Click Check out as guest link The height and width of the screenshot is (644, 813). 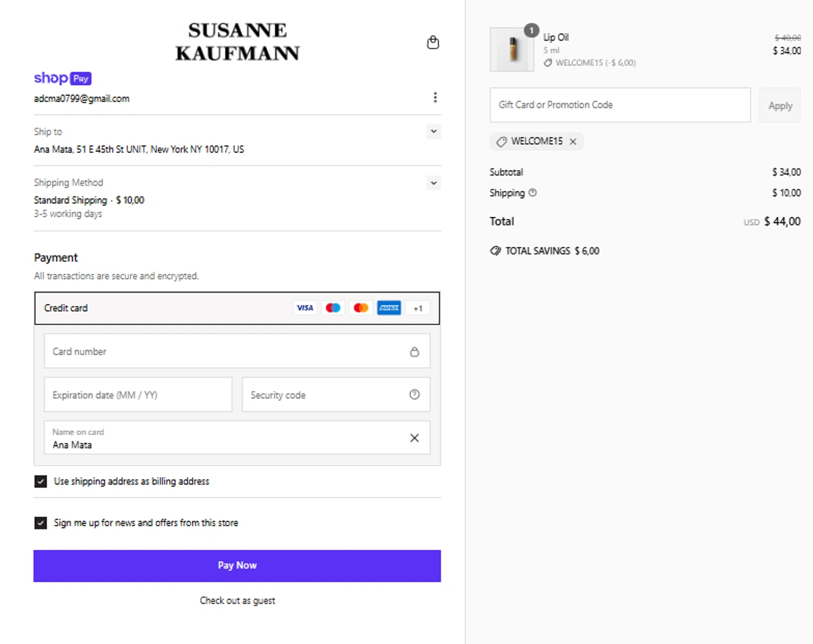click(x=237, y=601)
